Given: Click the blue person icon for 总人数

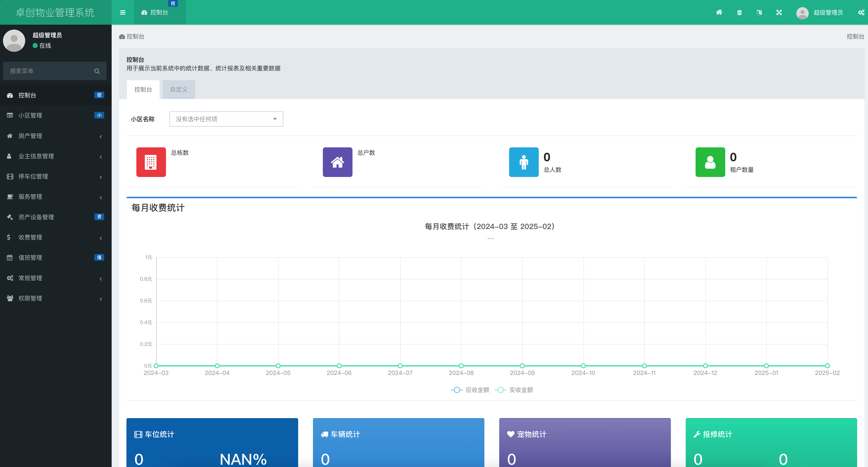Looking at the screenshot, I should [x=524, y=162].
